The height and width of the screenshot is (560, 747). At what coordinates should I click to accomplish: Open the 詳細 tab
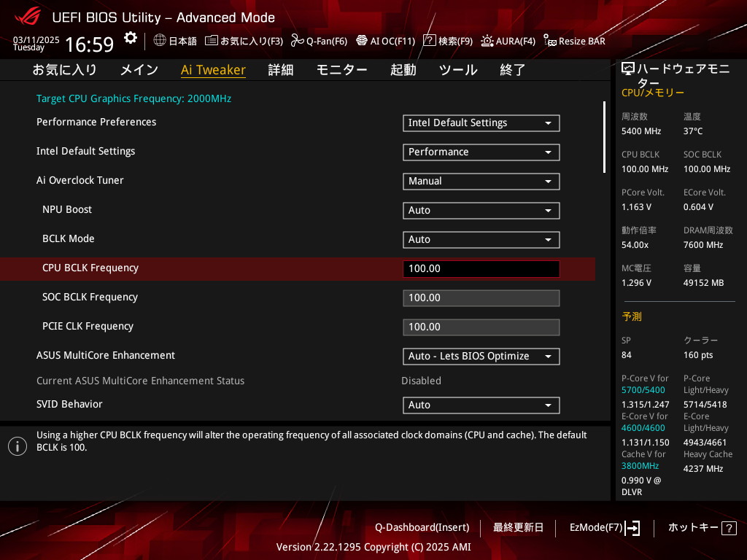click(x=281, y=70)
